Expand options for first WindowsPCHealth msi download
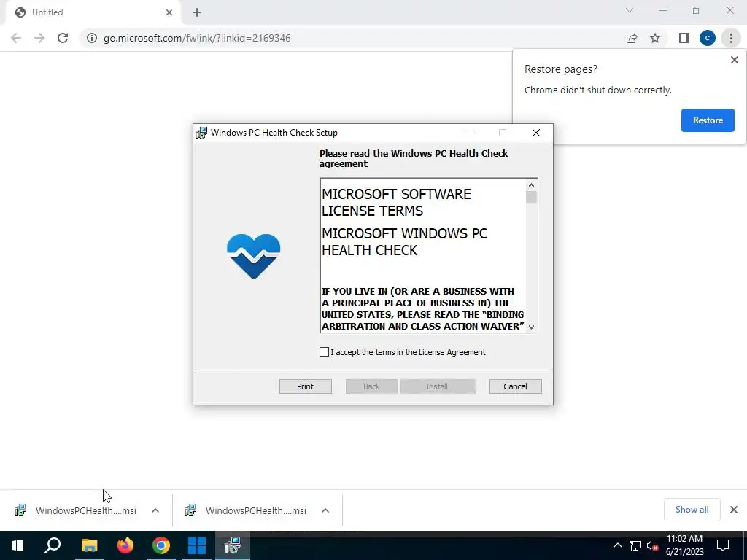Image resolution: width=747 pixels, height=560 pixels. [x=155, y=510]
